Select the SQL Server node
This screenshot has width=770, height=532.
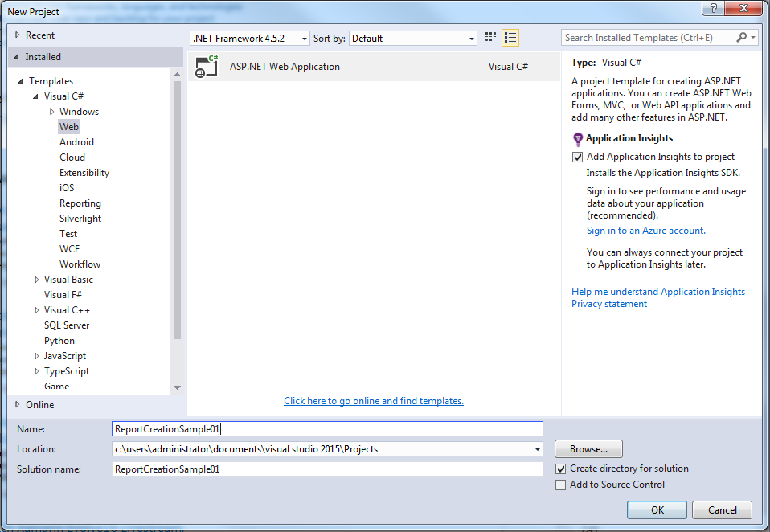pyautogui.click(x=67, y=325)
